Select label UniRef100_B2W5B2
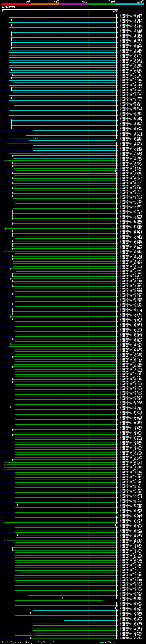Image resolution: width=146 pixels, height=644 pixels. click(131, 173)
